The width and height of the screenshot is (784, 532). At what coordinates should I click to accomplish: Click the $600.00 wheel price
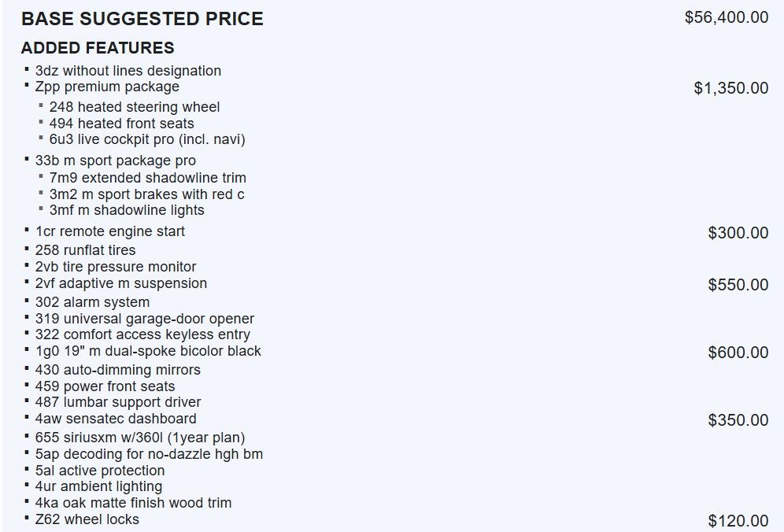[738, 353]
